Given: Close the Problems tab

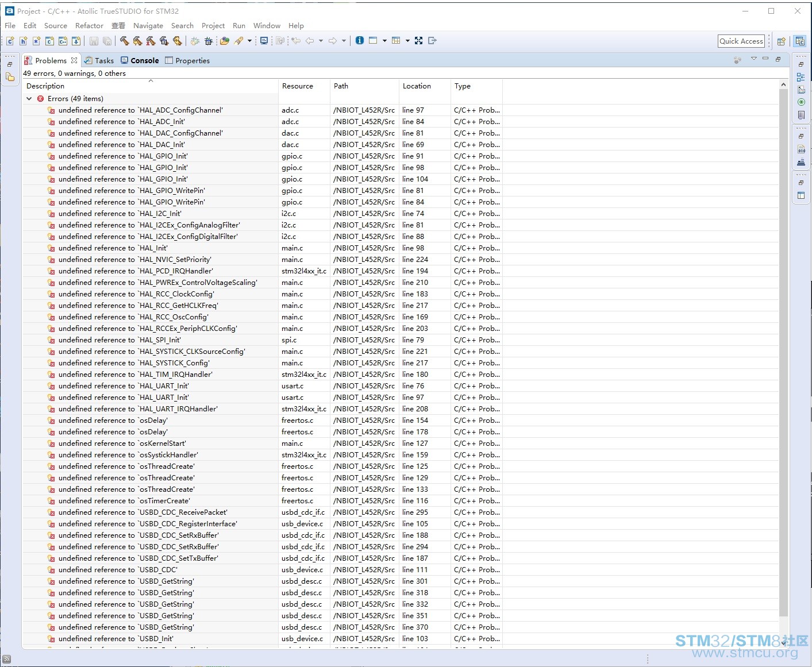Looking at the screenshot, I should click(x=74, y=60).
